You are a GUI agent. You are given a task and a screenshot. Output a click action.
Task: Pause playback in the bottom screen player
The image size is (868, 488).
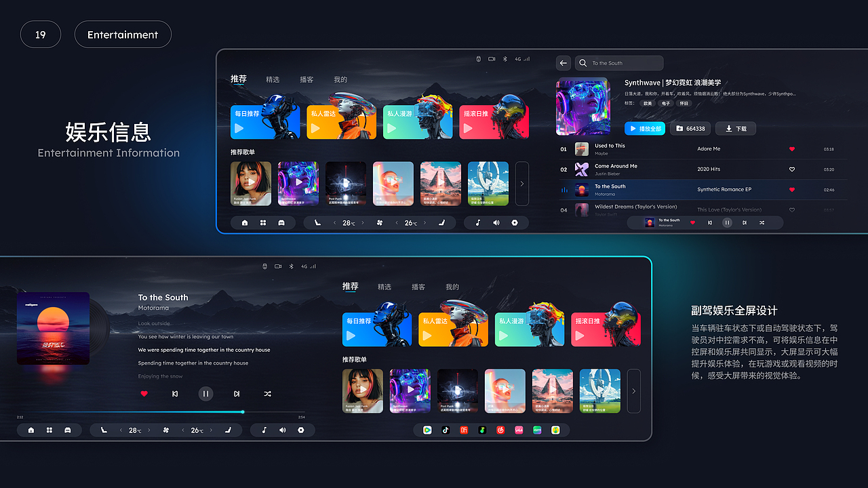coord(205,394)
